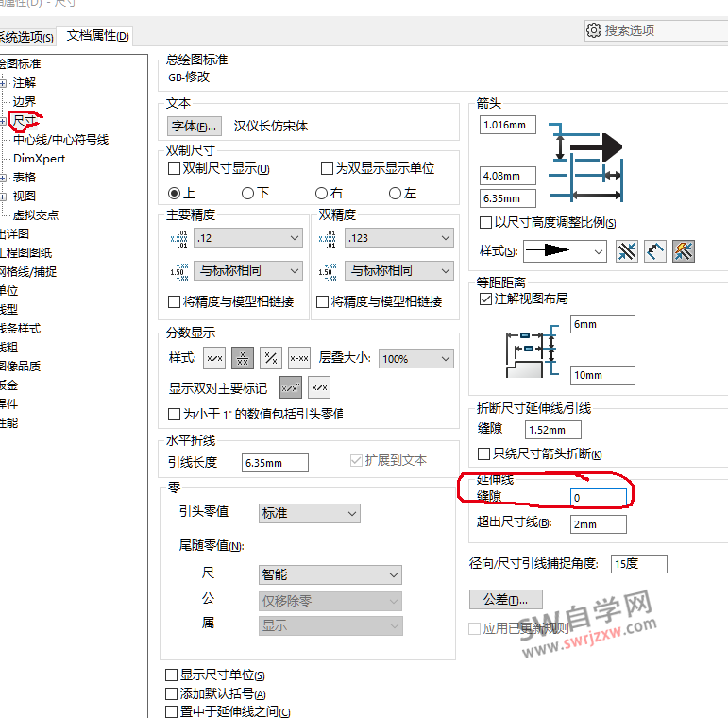The width and height of the screenshot is (728, 718).
Task: Select the 上 (top) radio option
Action: pyautogui.click(x=174, y=194)
